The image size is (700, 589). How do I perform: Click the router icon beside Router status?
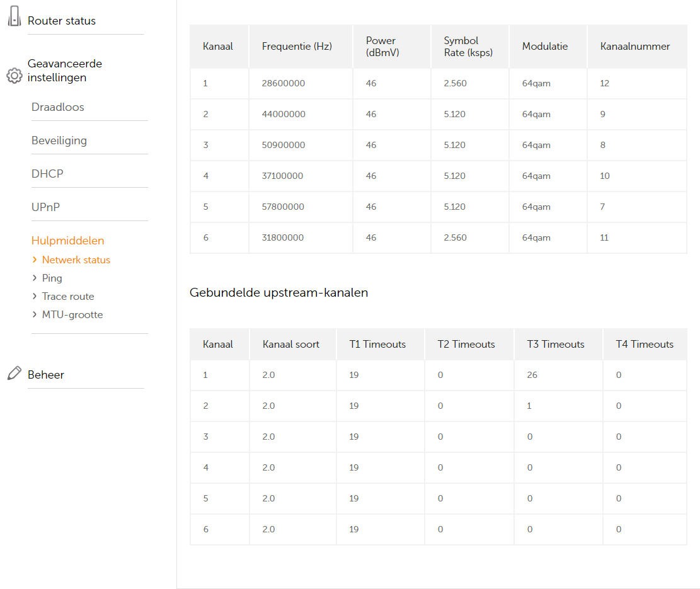[14, 20]
